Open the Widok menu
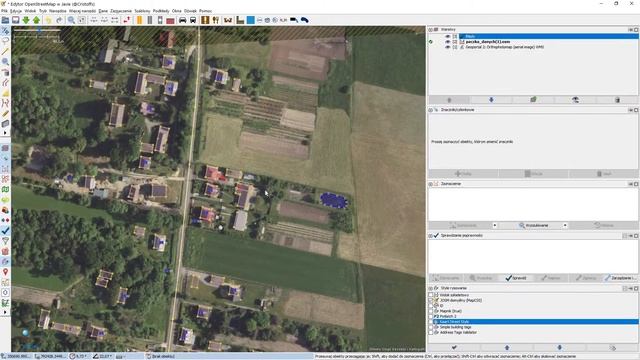Image resolution: width=640 pixels, height=360 pixels. click(x=30, y=11)
